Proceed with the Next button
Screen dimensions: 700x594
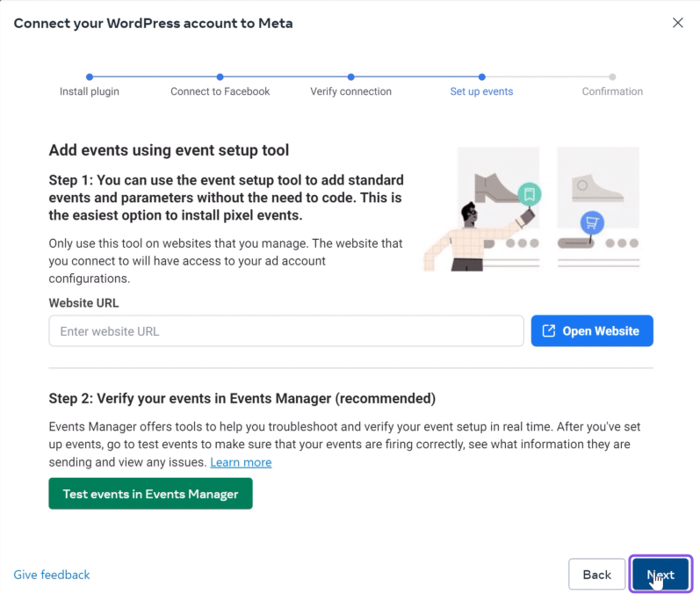[660, 575]
